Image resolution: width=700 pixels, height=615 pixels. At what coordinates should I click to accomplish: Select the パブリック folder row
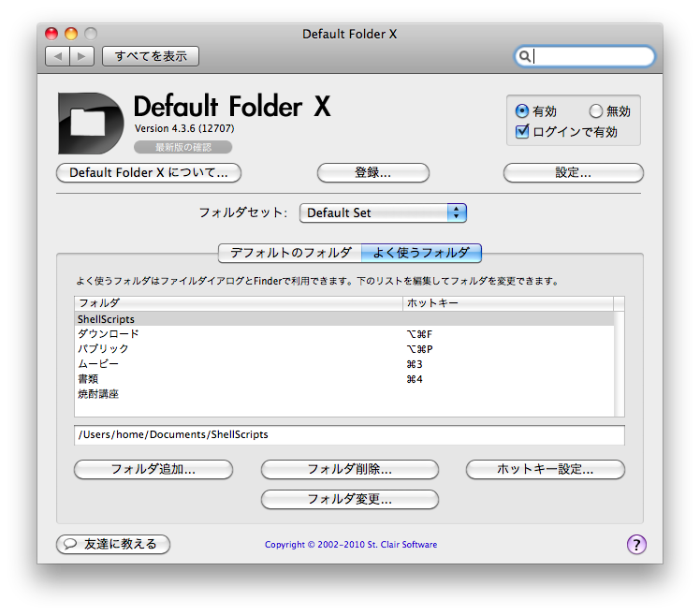point(344,349)
